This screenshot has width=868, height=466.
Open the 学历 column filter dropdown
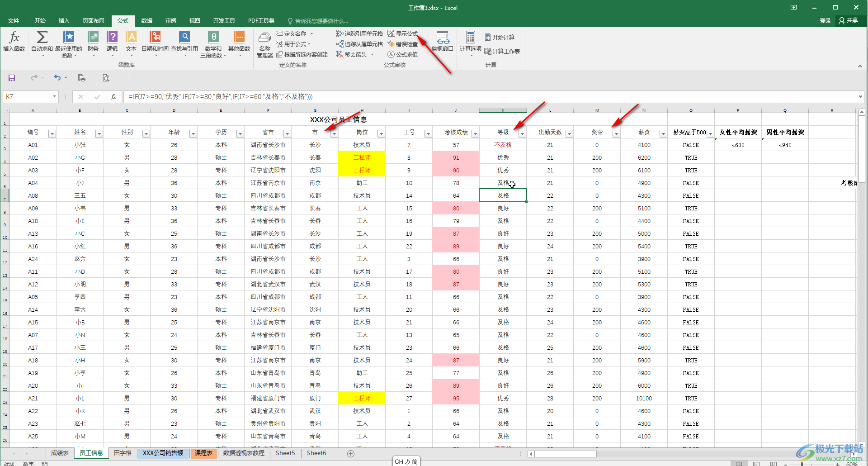pyautogui.click(x=240, y=133)
